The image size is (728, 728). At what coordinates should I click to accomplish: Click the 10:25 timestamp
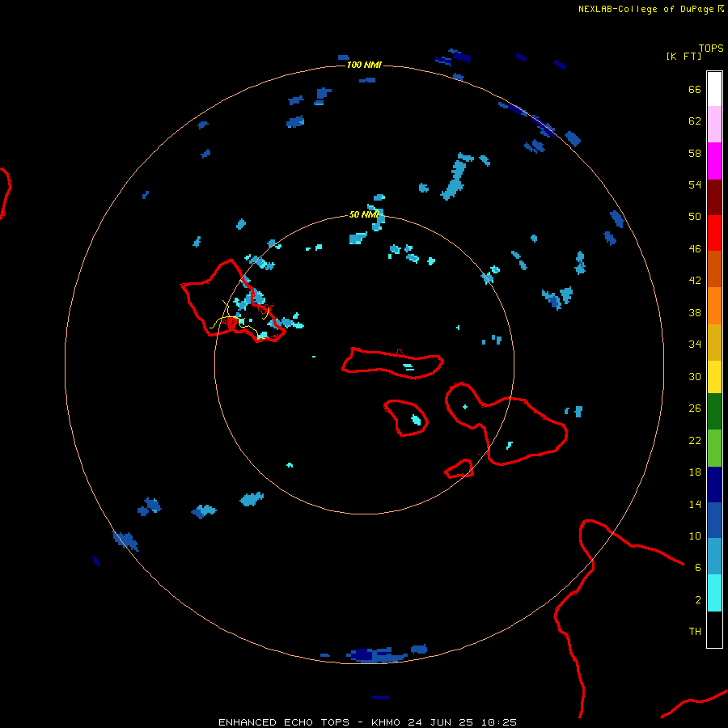[x=498, y=722]
